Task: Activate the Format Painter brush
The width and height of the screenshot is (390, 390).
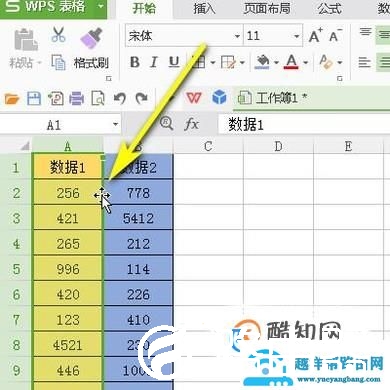Action: 91,38
